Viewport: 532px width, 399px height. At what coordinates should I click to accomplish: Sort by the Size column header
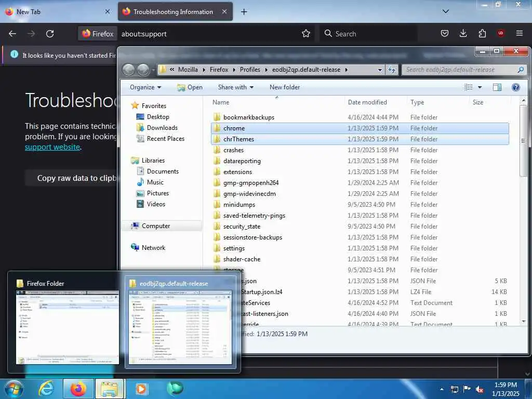pyautogui.click(x=490, y=102)
